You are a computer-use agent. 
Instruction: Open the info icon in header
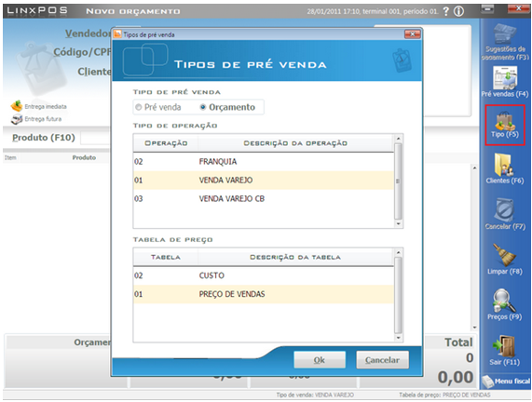coord(459,11)
